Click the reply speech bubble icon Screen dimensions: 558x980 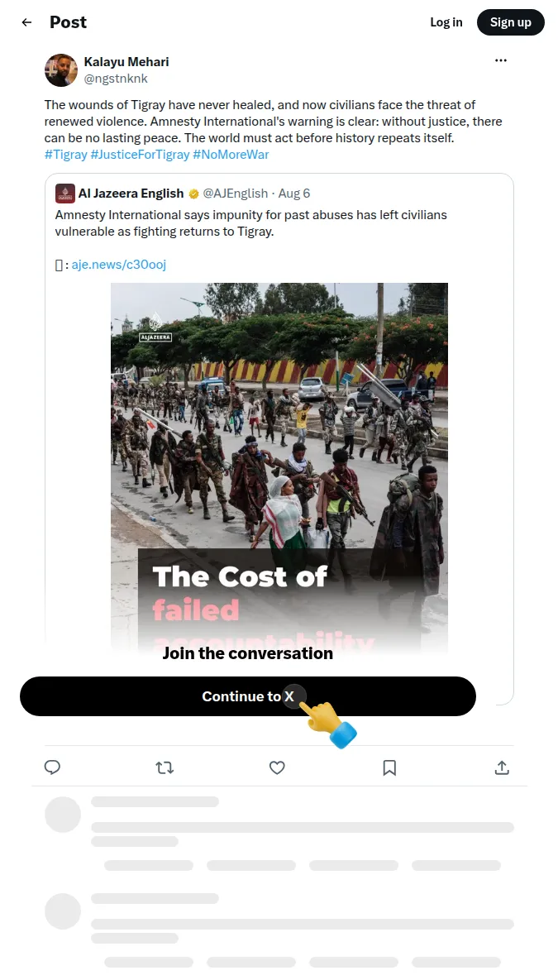click(52, 767)
